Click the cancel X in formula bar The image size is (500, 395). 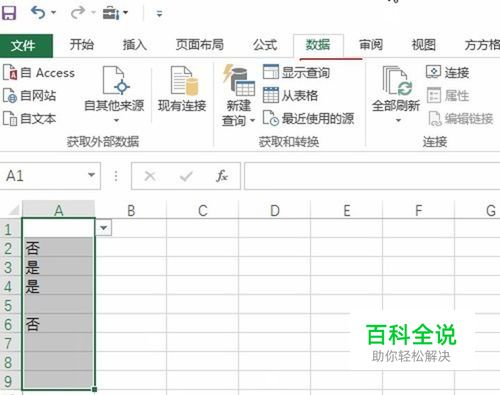tap(150, 176)
